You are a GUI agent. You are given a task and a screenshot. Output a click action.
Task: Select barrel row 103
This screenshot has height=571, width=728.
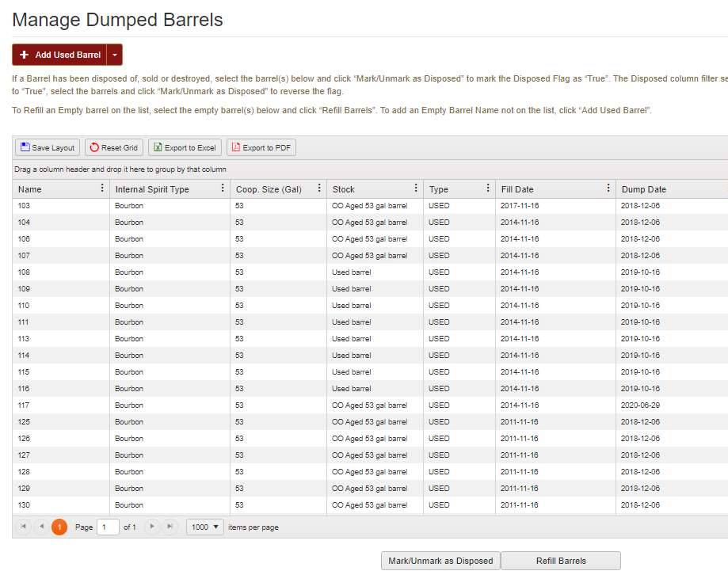(370, 206)
